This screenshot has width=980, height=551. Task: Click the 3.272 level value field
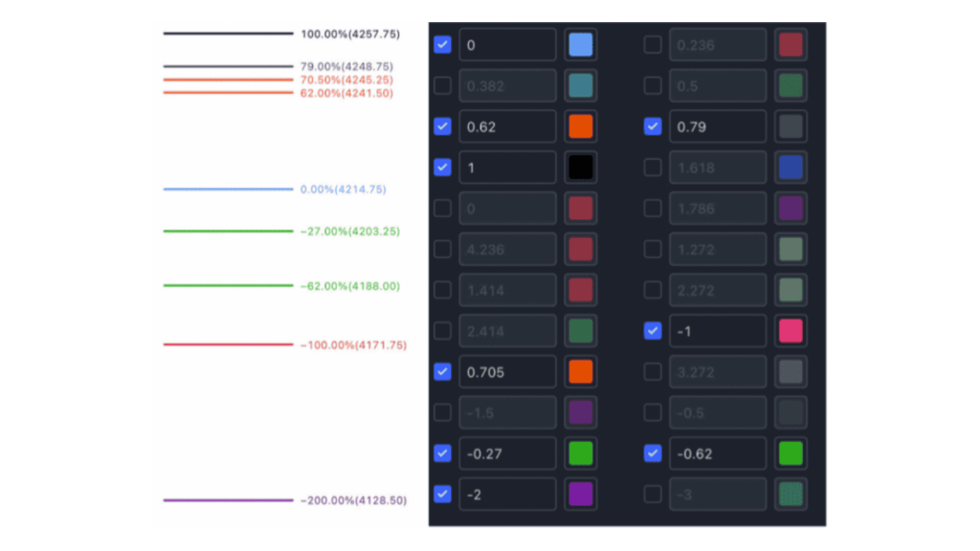[718, 372]
